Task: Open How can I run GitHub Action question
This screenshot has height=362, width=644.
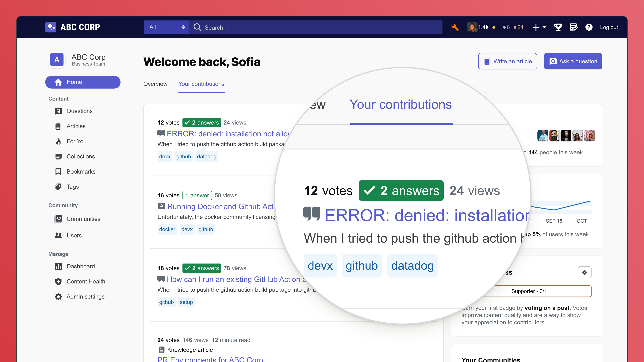Action: click(x=236, y=279)
